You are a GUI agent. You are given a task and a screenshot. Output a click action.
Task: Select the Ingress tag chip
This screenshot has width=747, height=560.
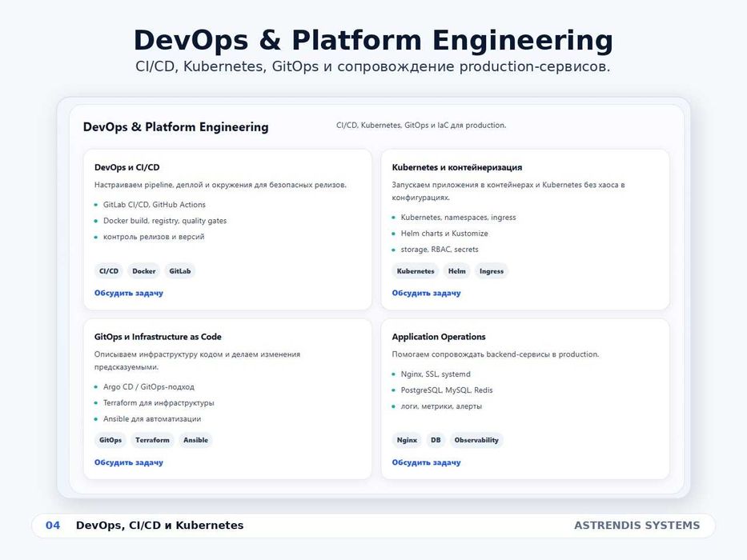[x=492, y=271]
